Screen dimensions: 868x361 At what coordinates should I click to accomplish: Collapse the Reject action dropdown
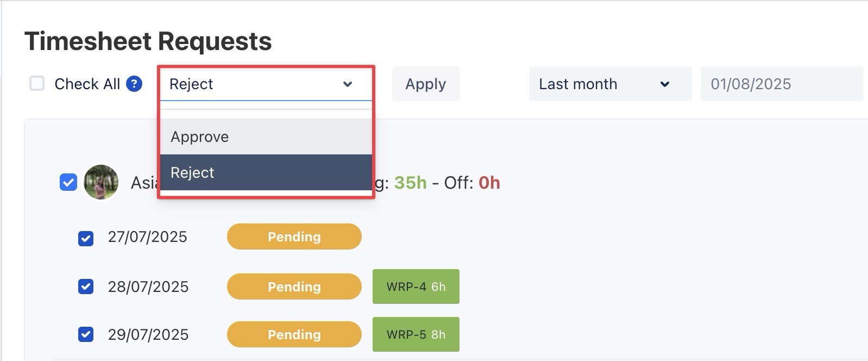(265, 84)
